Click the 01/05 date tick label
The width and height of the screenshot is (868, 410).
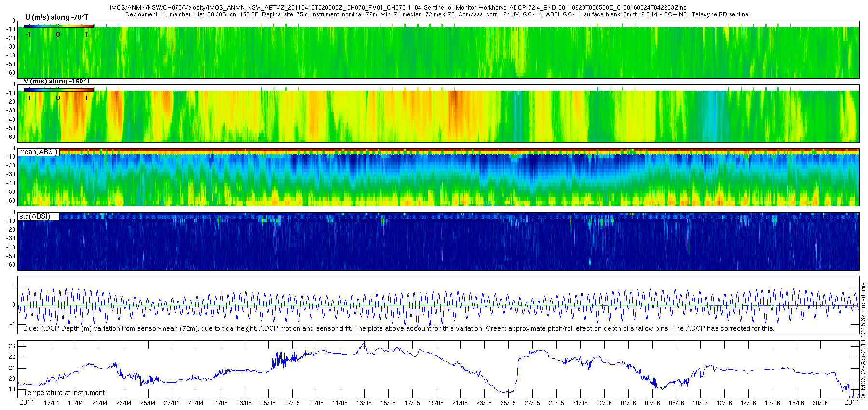220,403
